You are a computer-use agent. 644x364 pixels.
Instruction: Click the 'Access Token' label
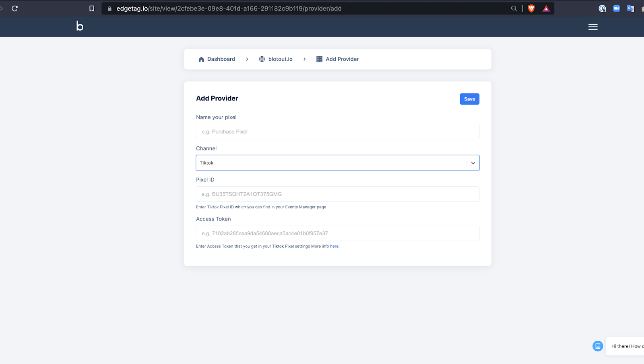(213, 219)
